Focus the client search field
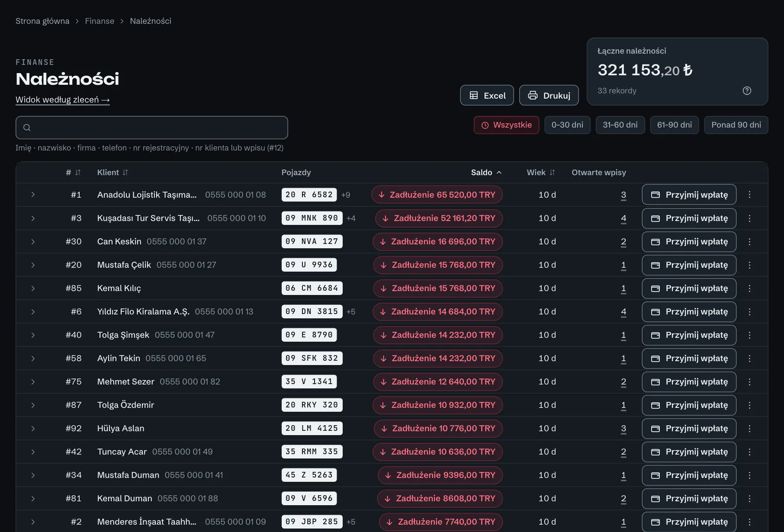784x532 pixels. click(x=152, y=128)
